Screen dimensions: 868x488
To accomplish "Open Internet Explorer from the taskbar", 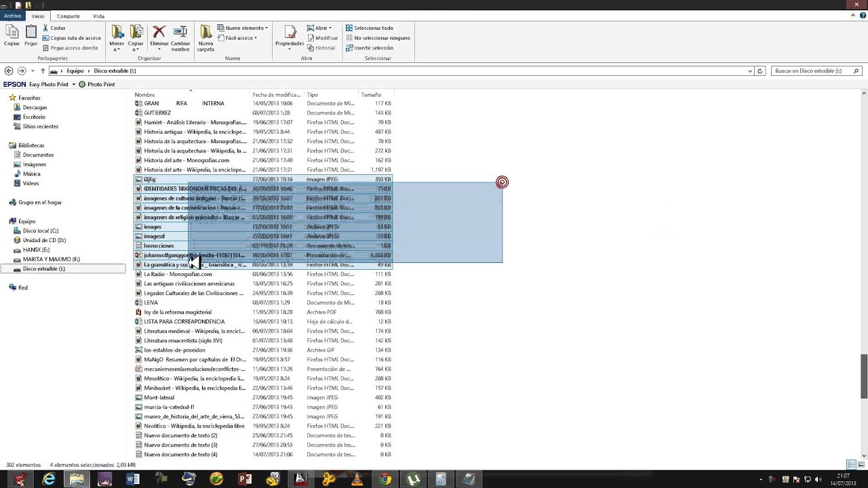I will click(x=49, y=479).
